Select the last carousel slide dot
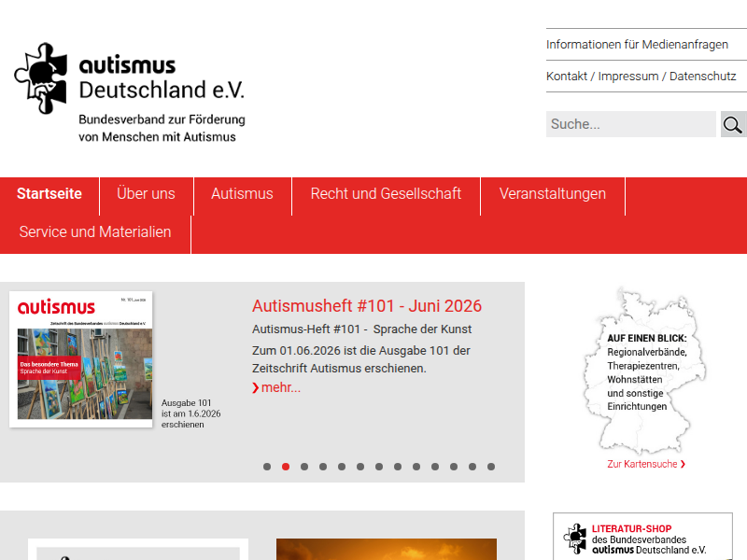 click(x=491, y=467)
